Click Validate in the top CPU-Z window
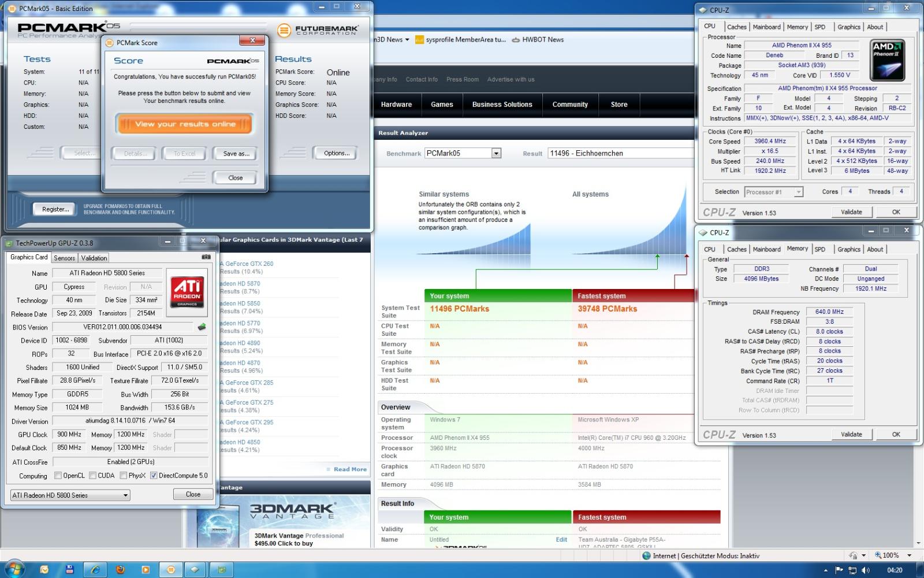This screenshot has height=578, width=924. tap(851, 212)
